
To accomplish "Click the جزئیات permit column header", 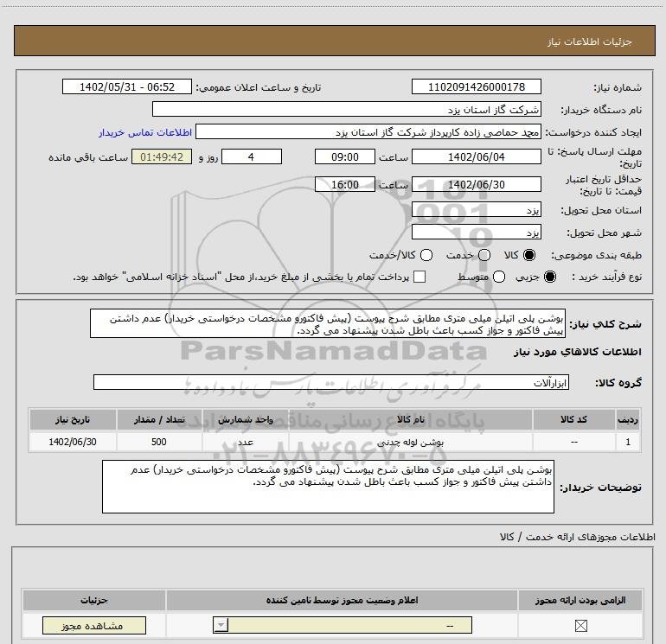I will 94,600.
